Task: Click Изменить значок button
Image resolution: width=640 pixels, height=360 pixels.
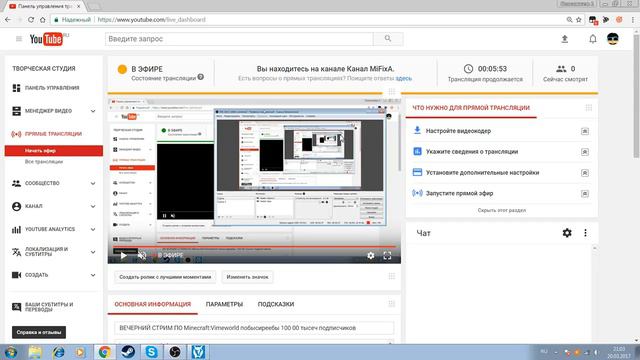Action: coord(247,277)
